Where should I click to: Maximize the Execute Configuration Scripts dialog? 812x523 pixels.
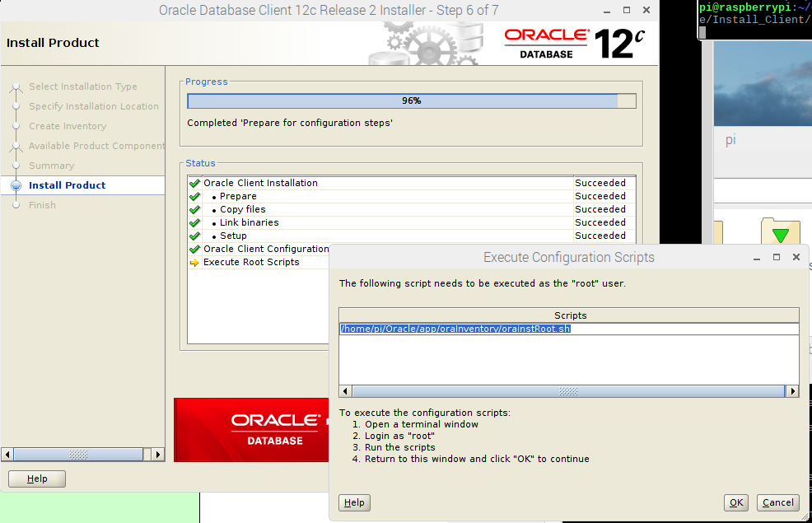coord(777,257)
